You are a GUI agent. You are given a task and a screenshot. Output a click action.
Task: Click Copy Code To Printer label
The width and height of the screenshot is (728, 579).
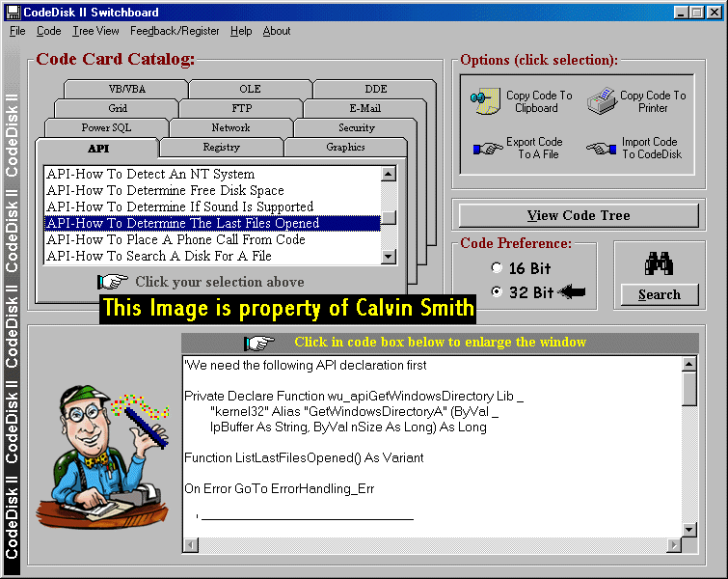(653, 101)
